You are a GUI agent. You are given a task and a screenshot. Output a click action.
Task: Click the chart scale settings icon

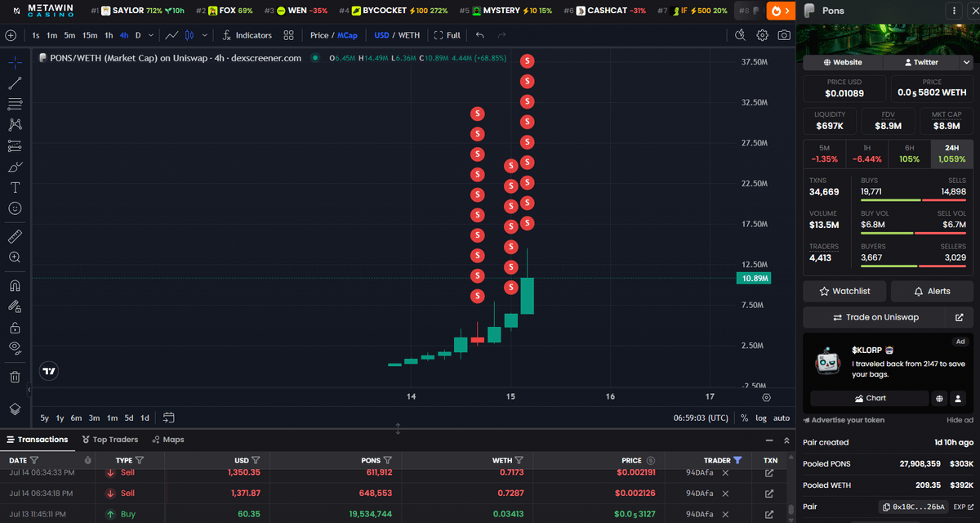[766, 397]
